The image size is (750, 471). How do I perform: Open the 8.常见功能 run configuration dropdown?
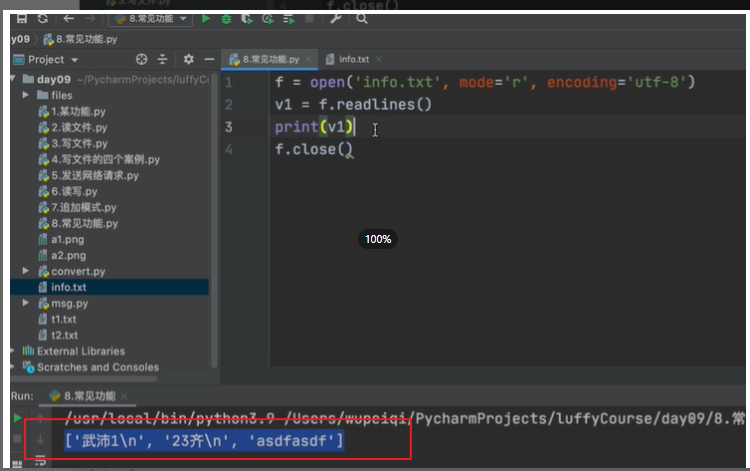tap(151, 19)
